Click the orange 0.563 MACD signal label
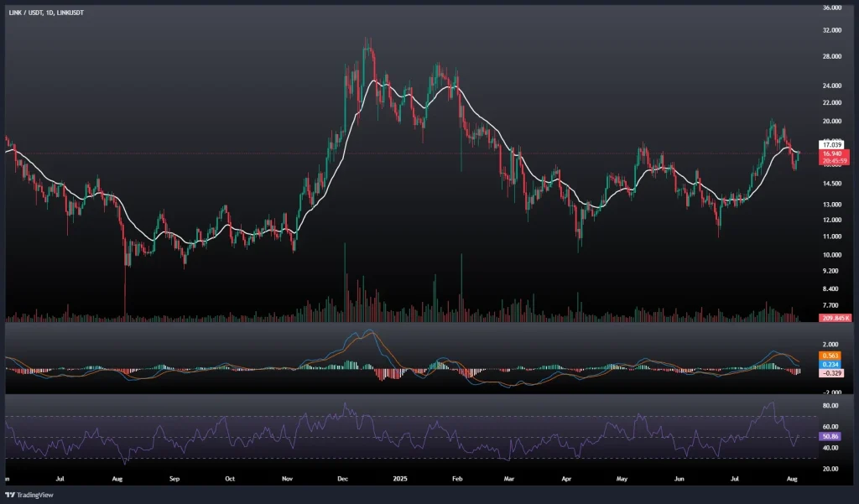 click(x=830, y=356)
